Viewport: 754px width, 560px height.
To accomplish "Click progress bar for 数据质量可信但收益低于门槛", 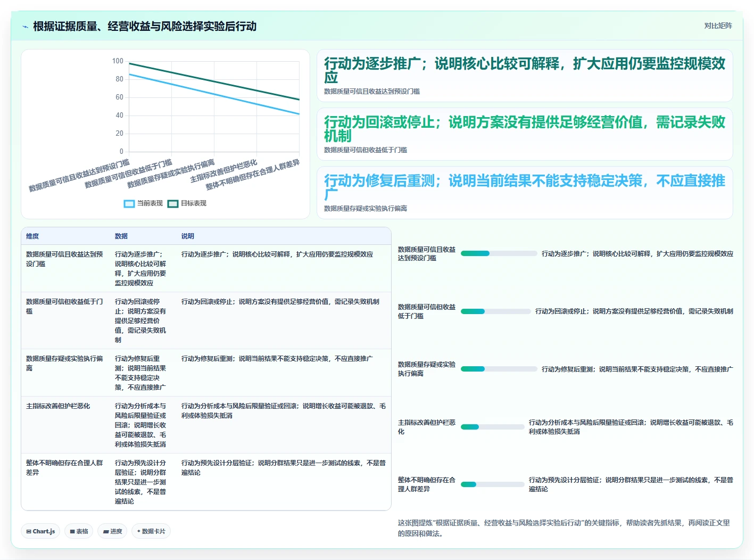I will 495,311.
